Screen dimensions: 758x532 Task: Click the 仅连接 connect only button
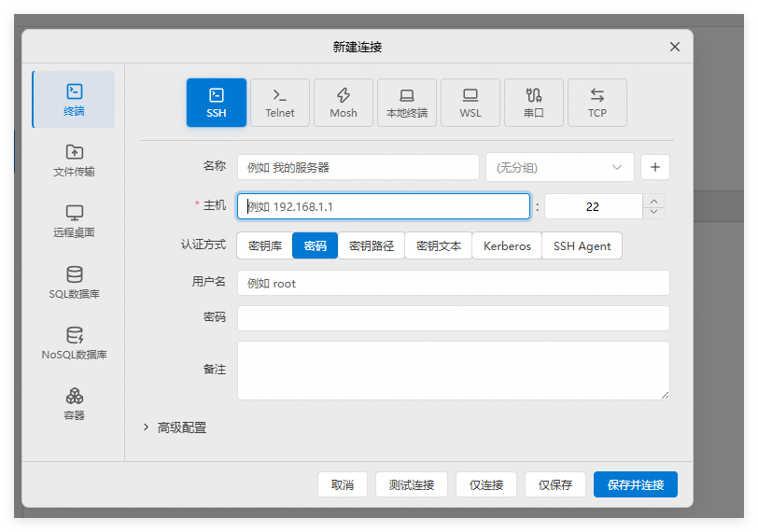tap(486, 484)
